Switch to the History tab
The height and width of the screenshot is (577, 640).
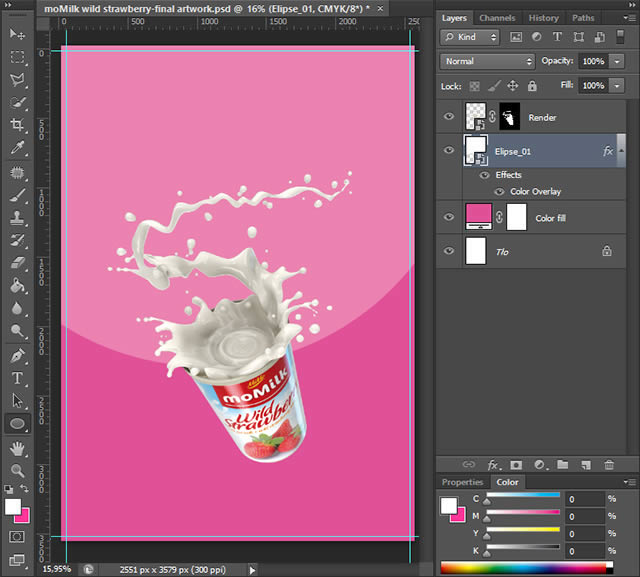543,18
